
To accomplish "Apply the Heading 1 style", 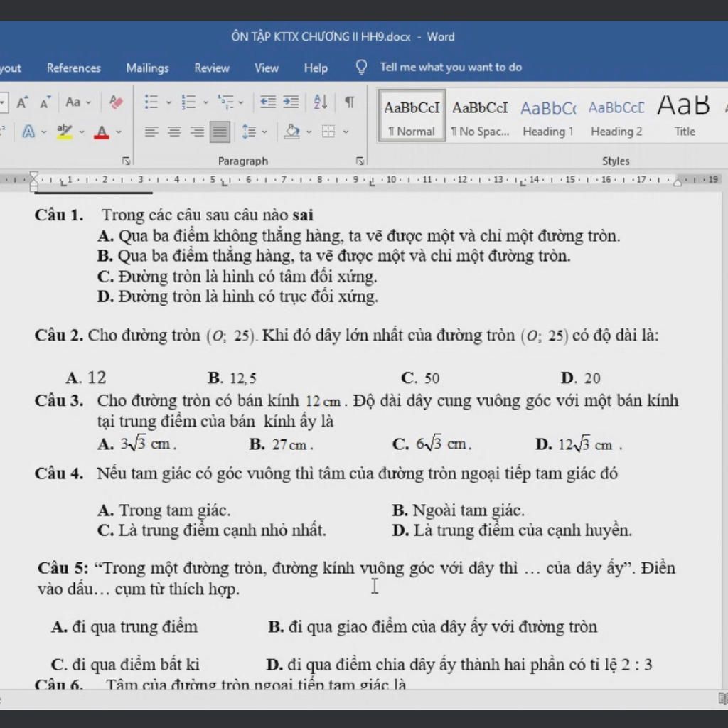I will [548, 116].
